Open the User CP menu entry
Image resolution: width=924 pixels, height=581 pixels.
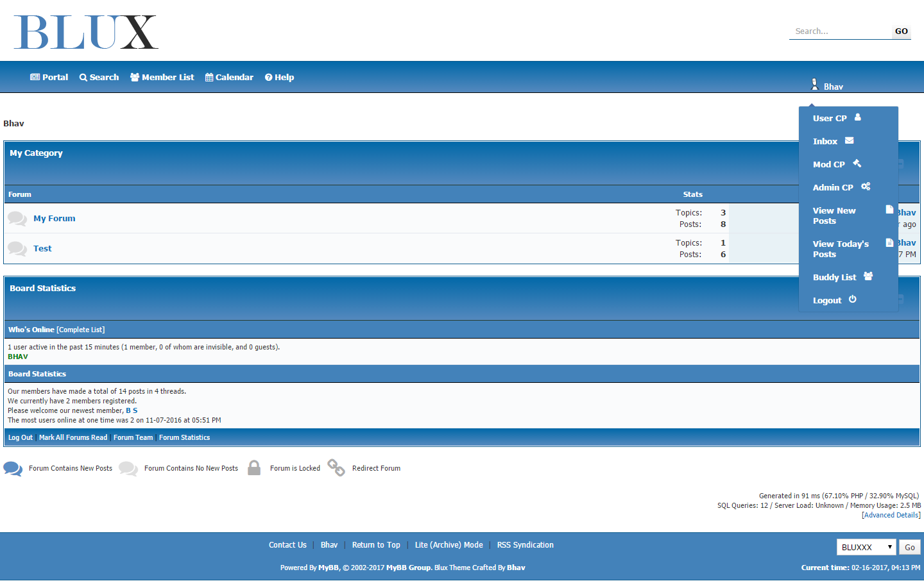(x=830, y=118)
